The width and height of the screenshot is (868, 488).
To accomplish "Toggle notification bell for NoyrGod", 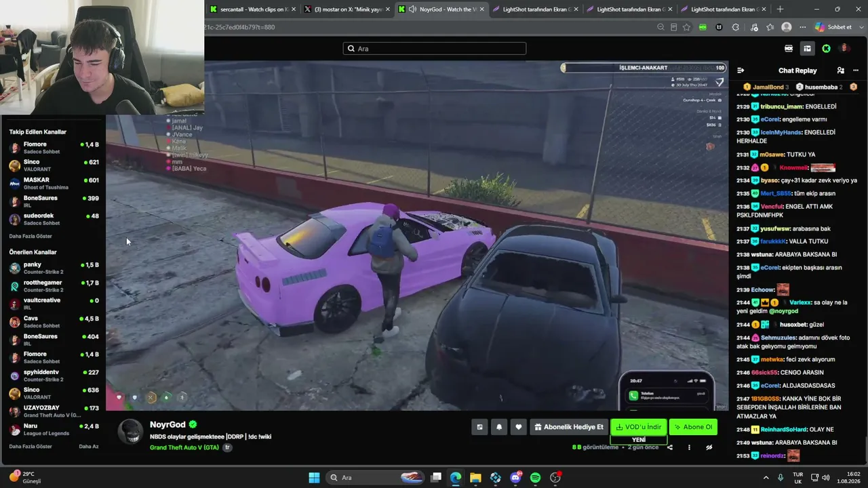I will pos(499,427).
